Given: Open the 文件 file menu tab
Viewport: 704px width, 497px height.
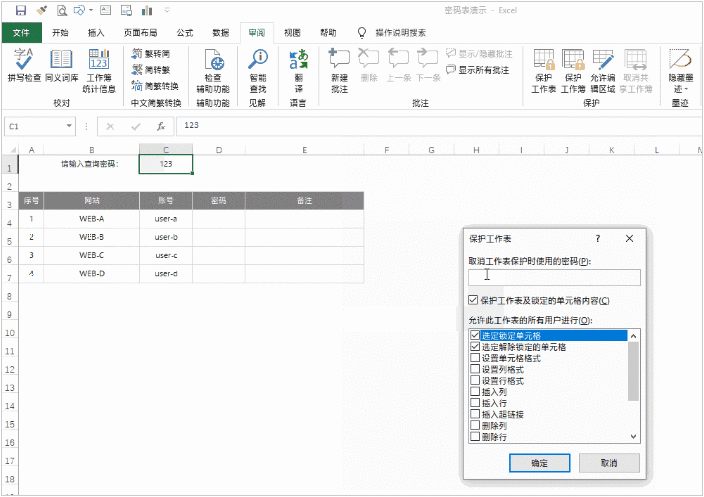Looking at the screenshot, I should [x=21, y=32].
